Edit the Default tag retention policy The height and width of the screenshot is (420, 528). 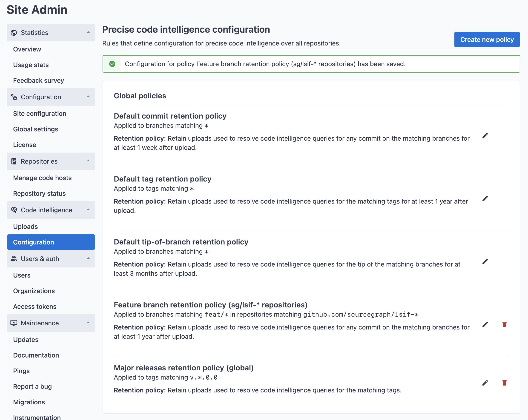tap(485, 198)
